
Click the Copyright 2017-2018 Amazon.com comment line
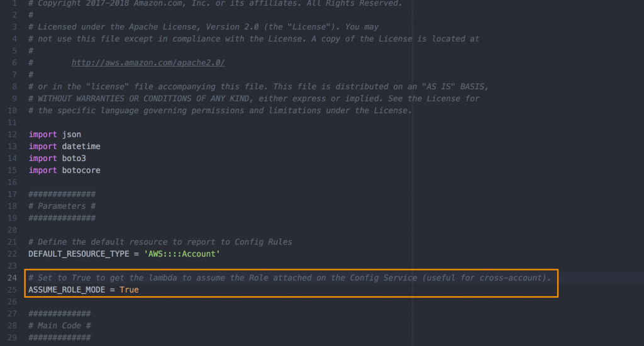(215, 4)
